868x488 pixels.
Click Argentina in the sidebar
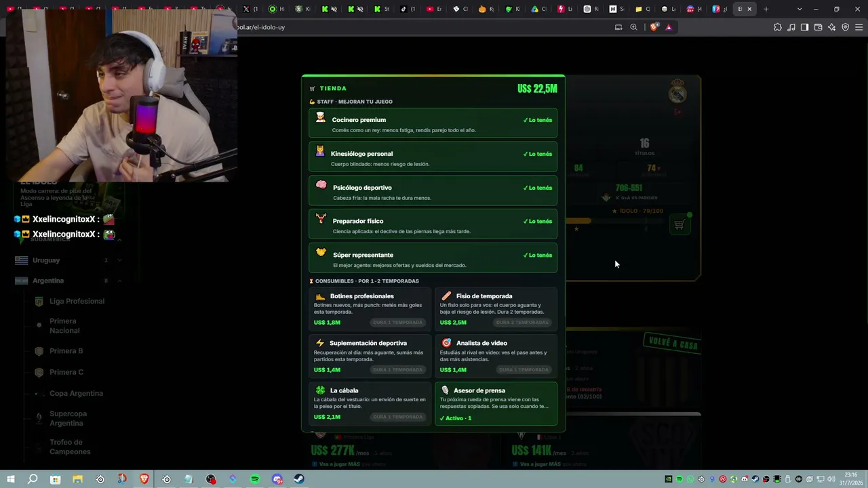pos(48,281)
